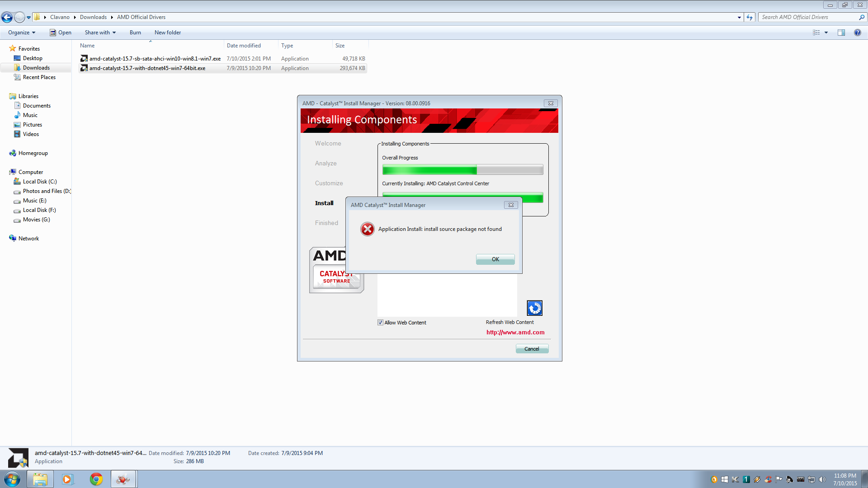Select the Install step in wizard sidebar
868x488 pixels.
[x=325, y=202]
